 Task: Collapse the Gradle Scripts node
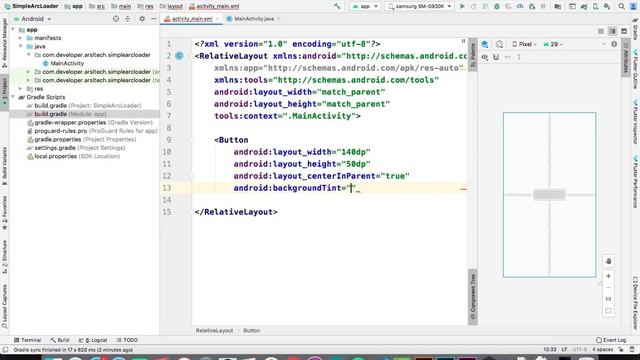click(13, 97)
